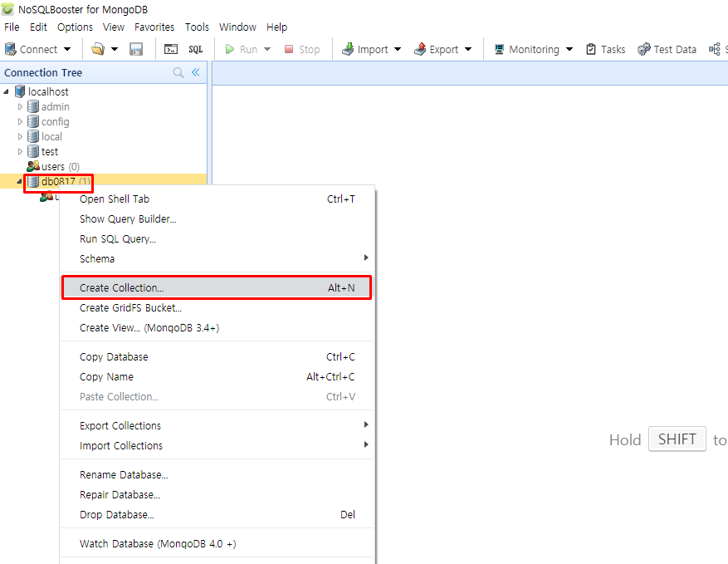Click the Test Data generator icon
This screenshot has height=564, width=728.
(x=643, y=49)
